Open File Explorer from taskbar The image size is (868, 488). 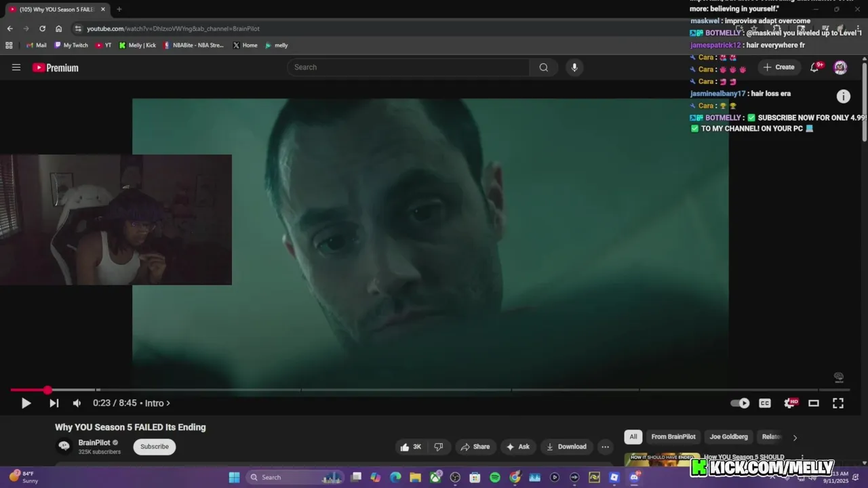pyautogui.click(x=415, y=477)
